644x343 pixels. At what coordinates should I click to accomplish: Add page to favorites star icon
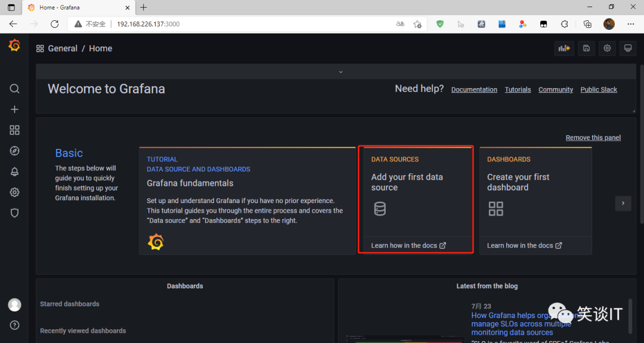(x=417, y=24)
